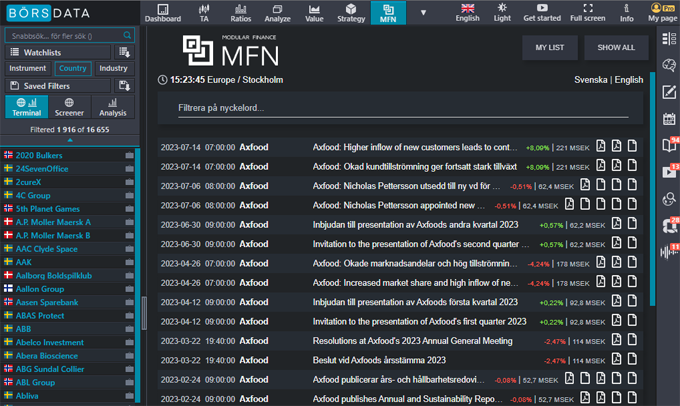Select the MFN news tab
Image resolution: width=680 pixels, height=406 pixels.
click(388, 13)
